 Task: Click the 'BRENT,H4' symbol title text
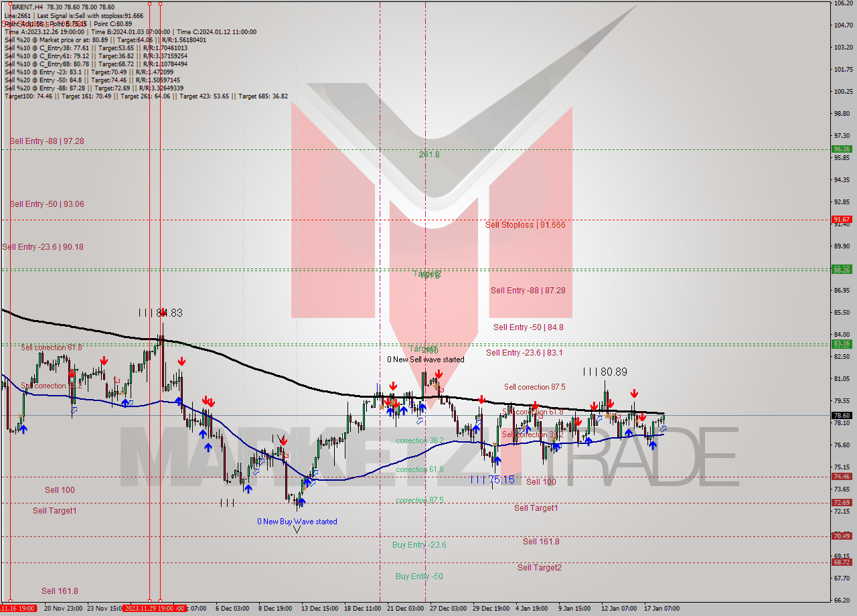(28, 7)
